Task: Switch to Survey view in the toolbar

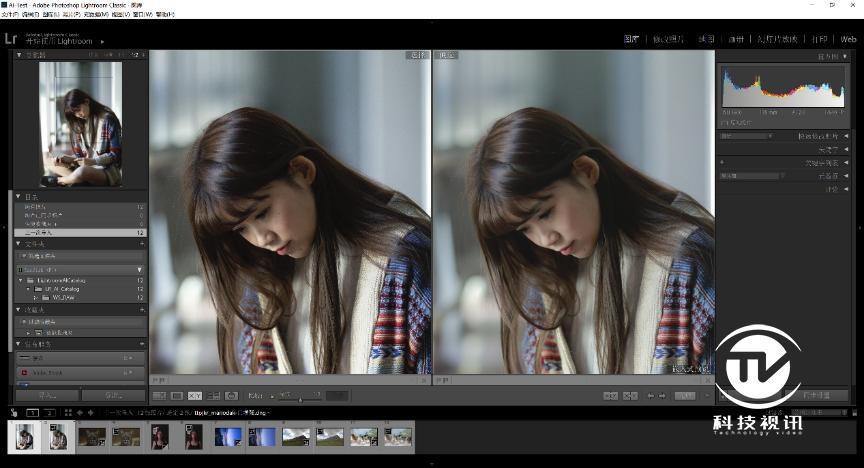Action: [x=213, y=396]
